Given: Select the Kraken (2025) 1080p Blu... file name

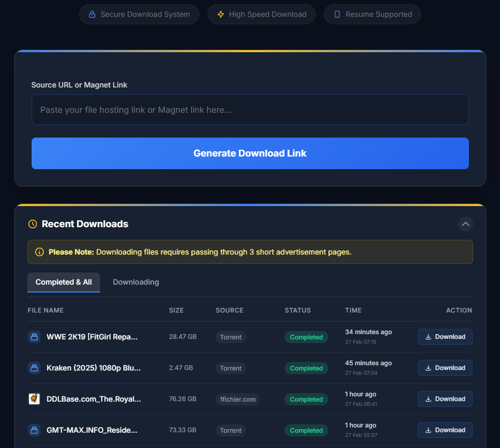Looking at the screenshot, I should pos(93,368).
